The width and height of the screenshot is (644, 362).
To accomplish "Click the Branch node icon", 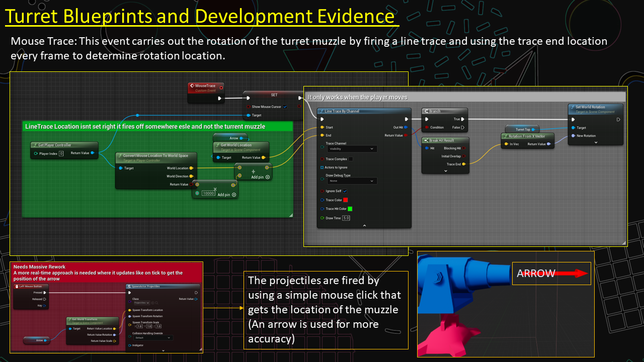I will pyautogui.click(x=426, y=111).
